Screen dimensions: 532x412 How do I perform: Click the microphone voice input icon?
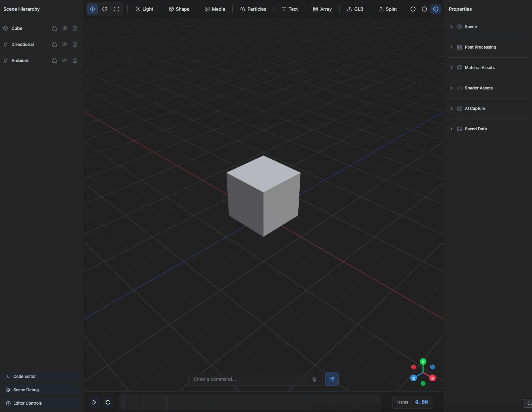314,379
